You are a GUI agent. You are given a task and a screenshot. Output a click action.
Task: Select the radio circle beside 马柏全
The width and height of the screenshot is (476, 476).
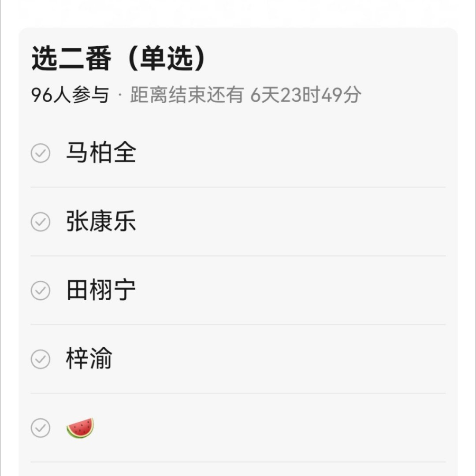(x=41, y=153)
